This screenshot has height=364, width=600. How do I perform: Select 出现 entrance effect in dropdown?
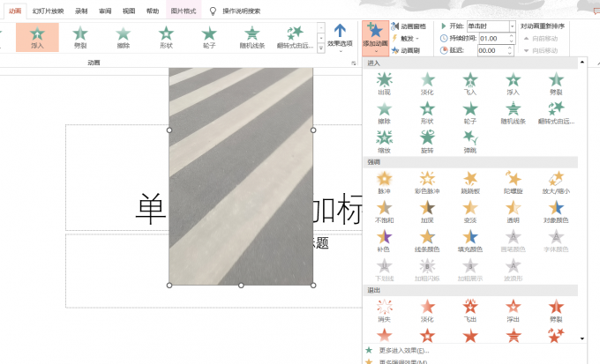[x=384, y=84]
